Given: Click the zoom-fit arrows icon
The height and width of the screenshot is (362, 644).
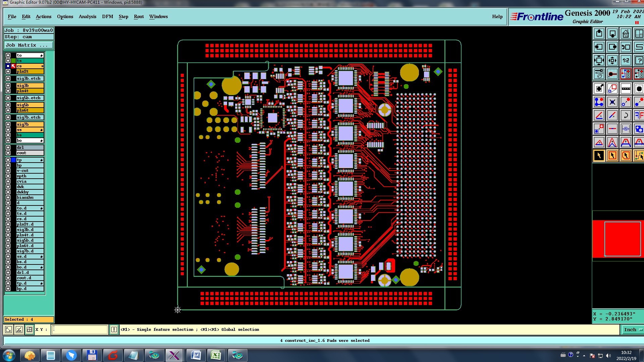Looking at the screenshot, I should (599, 61).
